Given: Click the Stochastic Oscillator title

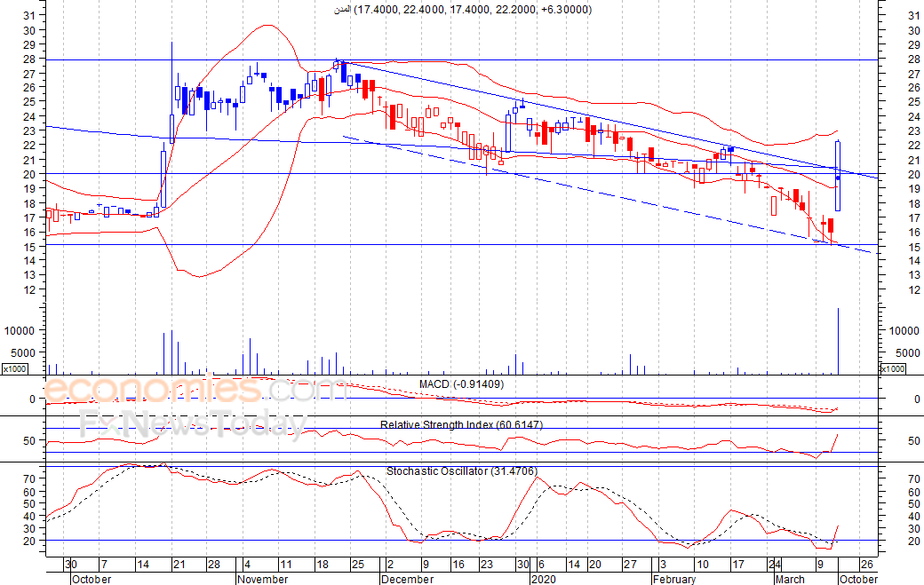Looking at the screenshot, I should [x=462, y=470].
